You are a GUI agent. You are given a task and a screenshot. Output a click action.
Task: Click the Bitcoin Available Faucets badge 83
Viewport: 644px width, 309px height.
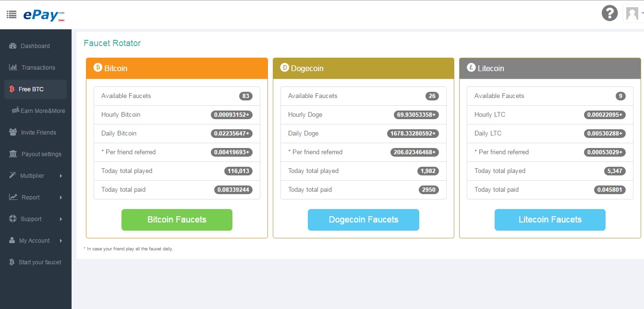pyautogui.click(x=246, y=96)
